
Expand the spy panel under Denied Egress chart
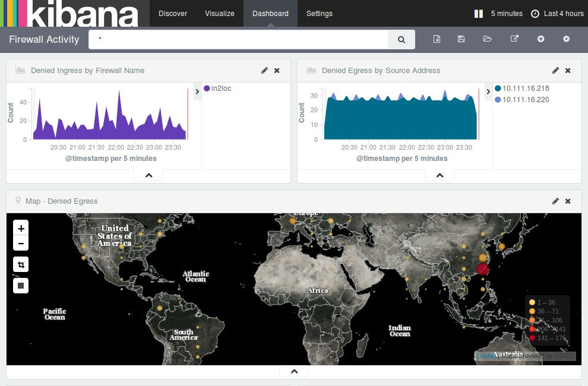440,175
